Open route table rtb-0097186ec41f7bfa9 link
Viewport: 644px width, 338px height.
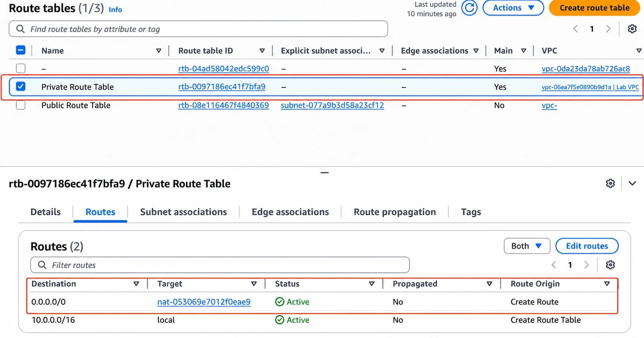coord(222,87)
